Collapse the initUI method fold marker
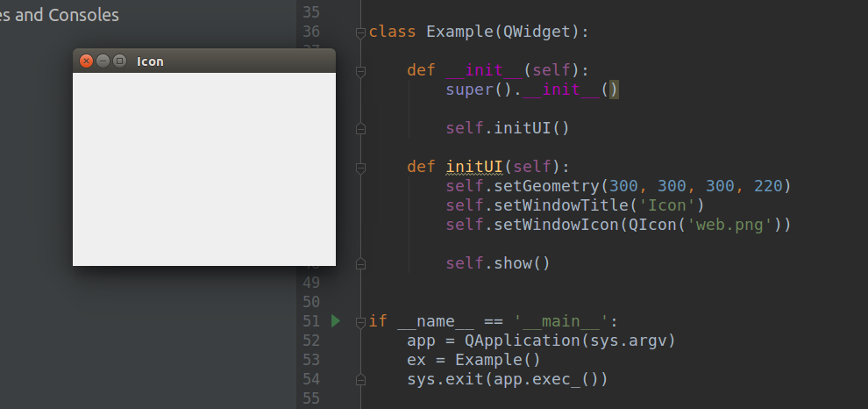 tap(360, 168)
